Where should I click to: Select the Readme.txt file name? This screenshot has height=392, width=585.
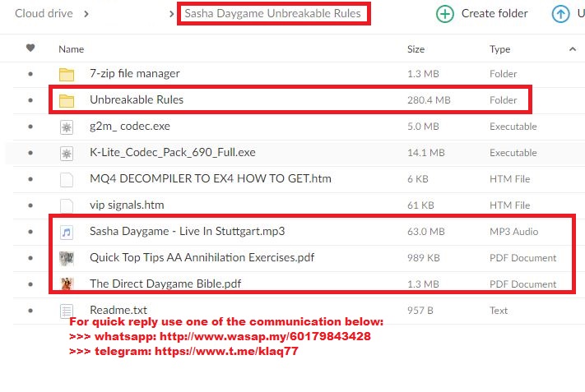click(118, 310)
